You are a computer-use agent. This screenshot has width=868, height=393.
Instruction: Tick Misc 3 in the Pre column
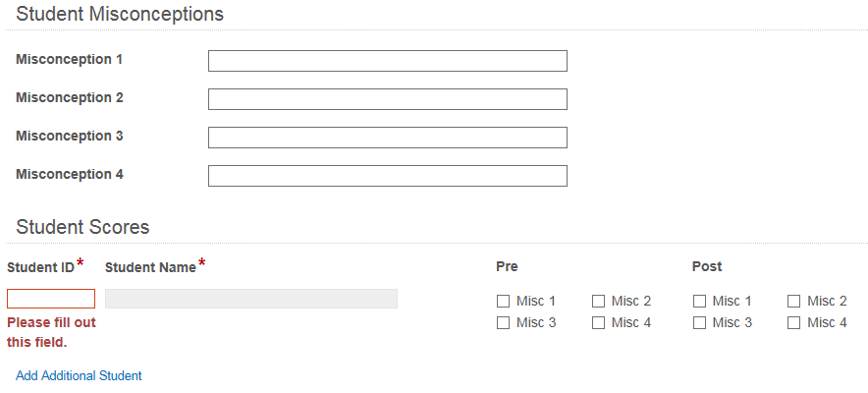504,323
